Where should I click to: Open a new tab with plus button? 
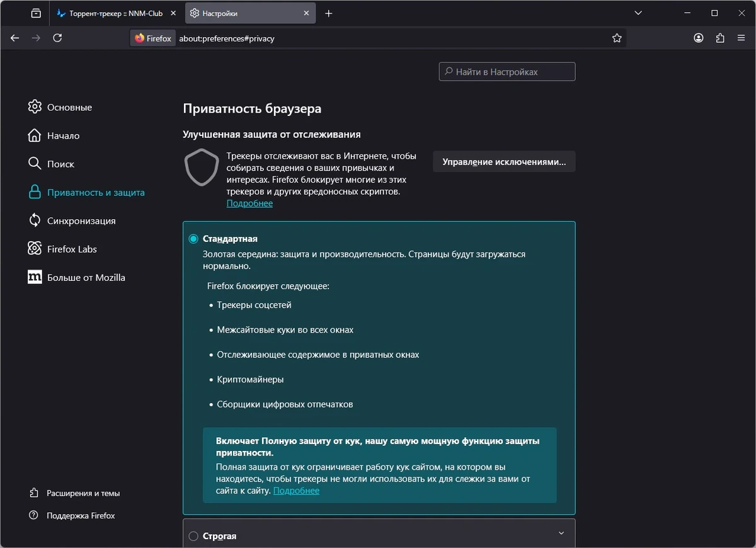pos(328,13)
